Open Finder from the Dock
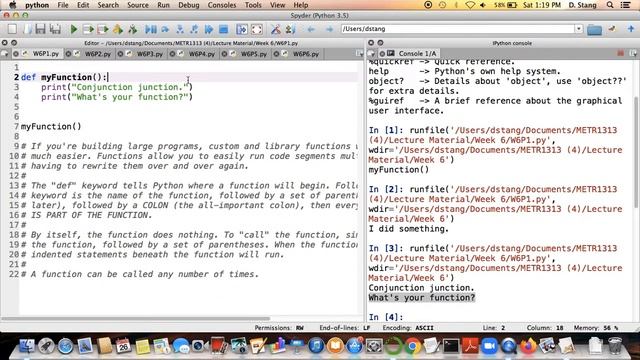Image resolution: width=640 pixels, height=360 pixels. click(27, 346)
